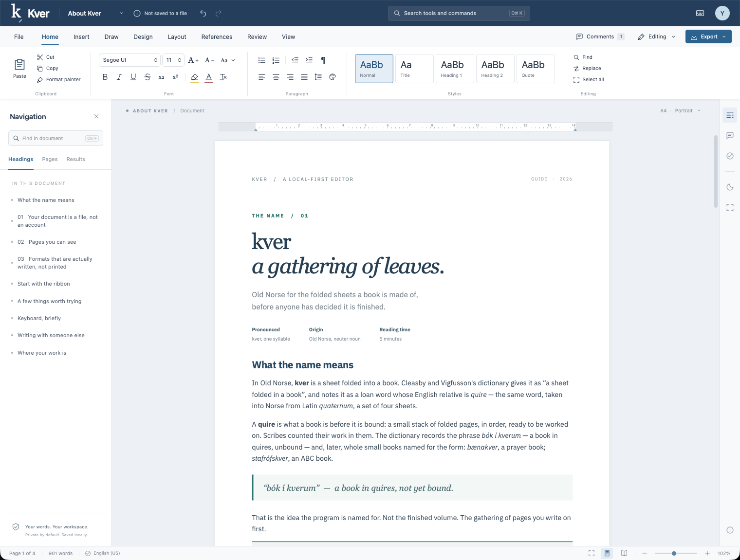Click the Find in document search field
This screenshot has width=740, height=560.
point(55,138)
